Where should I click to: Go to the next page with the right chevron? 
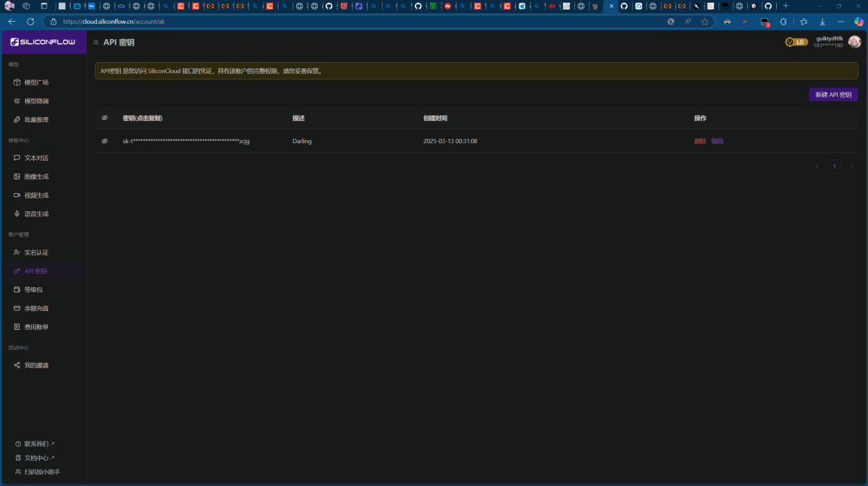click(x=851, y=167)
